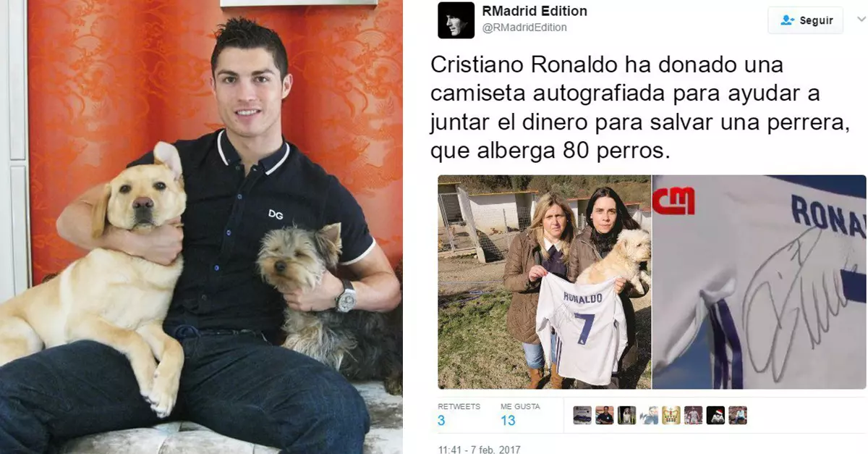This screenshot has height=454, width=868.
Task: Click the large photo of man with dogs
Action: click(201, 227)
